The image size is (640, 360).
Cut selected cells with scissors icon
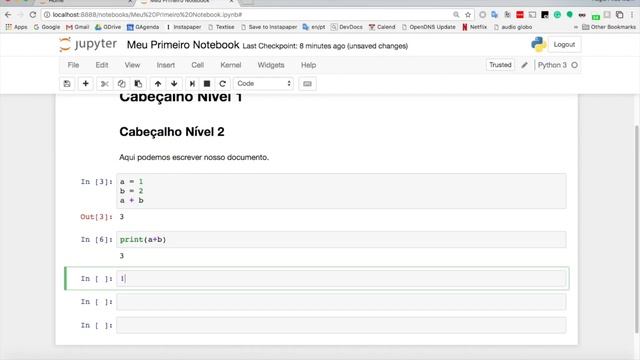(x=105, y=84)
